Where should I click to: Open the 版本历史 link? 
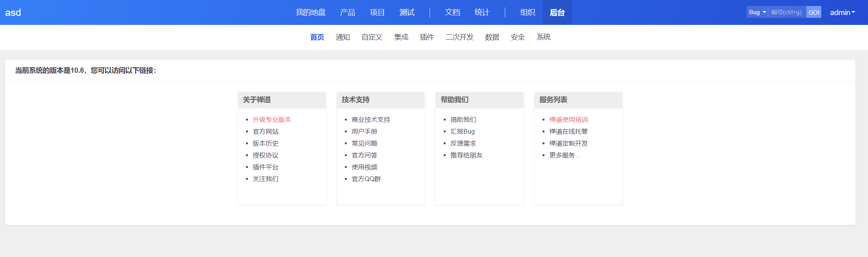click(x=266, y=143)
